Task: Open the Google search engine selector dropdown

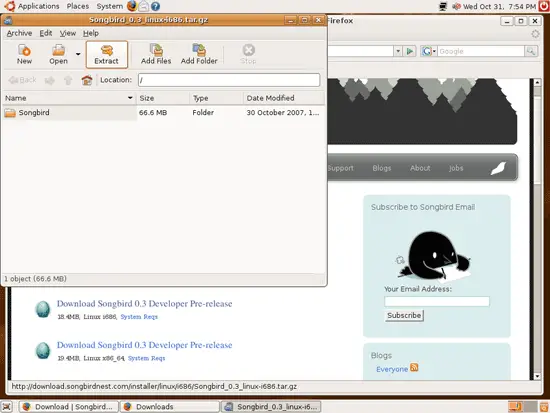Action: tap(429, 51)
